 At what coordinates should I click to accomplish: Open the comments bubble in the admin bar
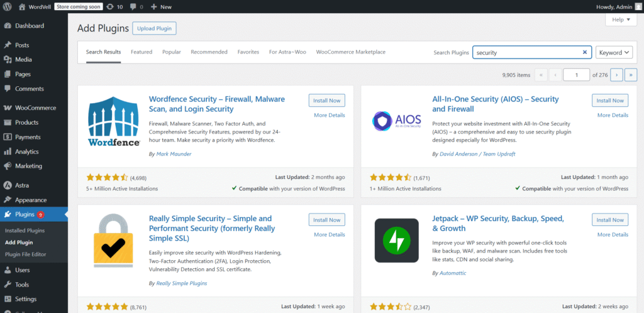click(x=133, y=6)
